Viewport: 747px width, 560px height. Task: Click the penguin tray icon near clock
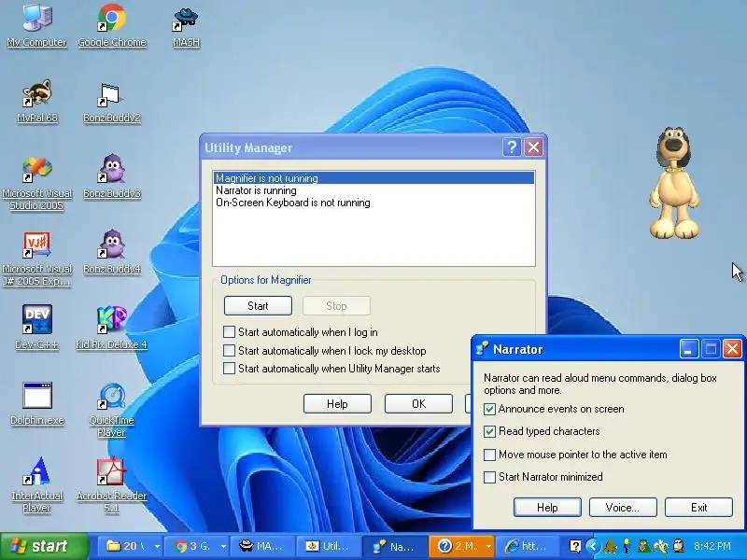(679, 546)
